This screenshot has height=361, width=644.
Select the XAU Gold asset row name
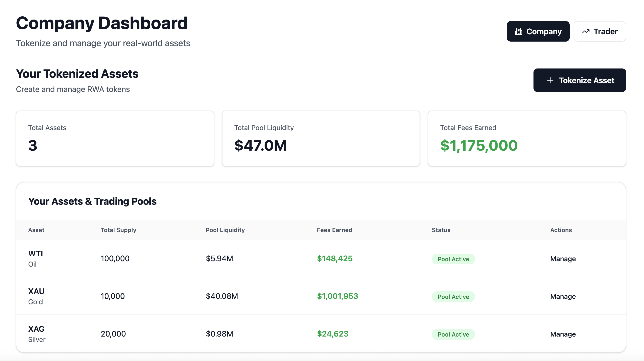pyautogui.click(x=36, y=291)
